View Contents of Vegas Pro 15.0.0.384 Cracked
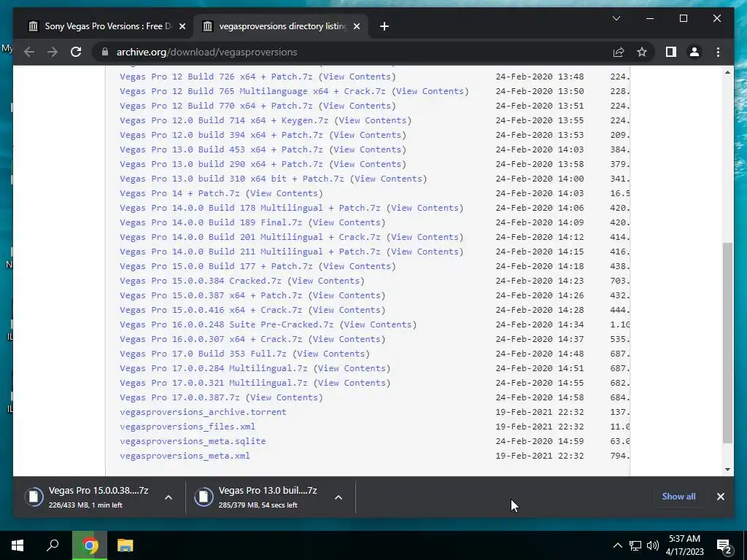747x560 pixels. 326,281
